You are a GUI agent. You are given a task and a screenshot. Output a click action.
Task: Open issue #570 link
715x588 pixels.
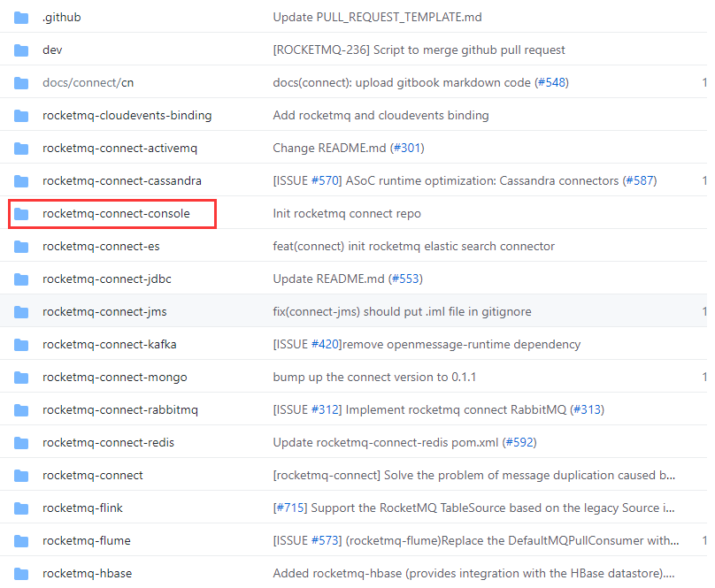click(325, 181)
